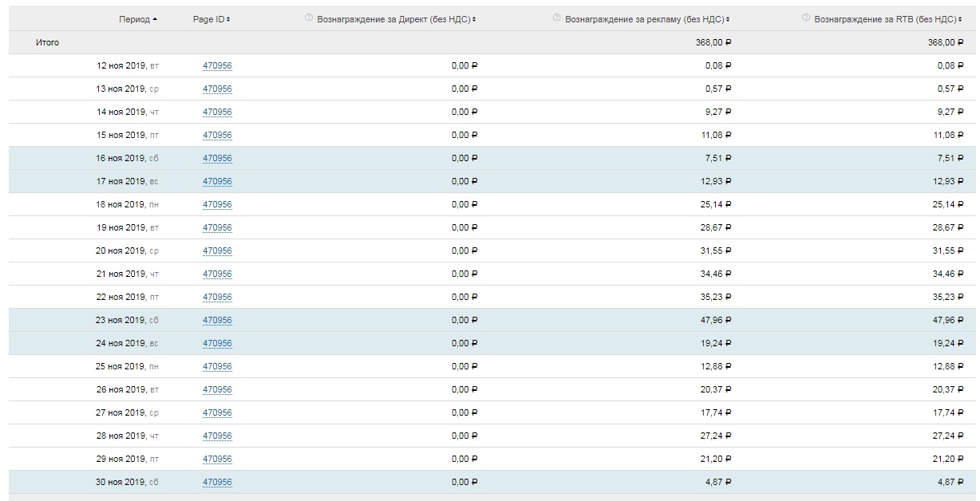980x501 pixels.
Task: Select the date 12 ноя 2019, вт
Action: [x=128, y=65]
